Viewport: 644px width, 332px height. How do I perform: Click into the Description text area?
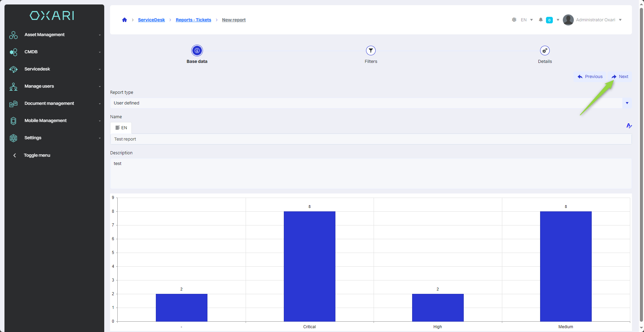point(371,173)
